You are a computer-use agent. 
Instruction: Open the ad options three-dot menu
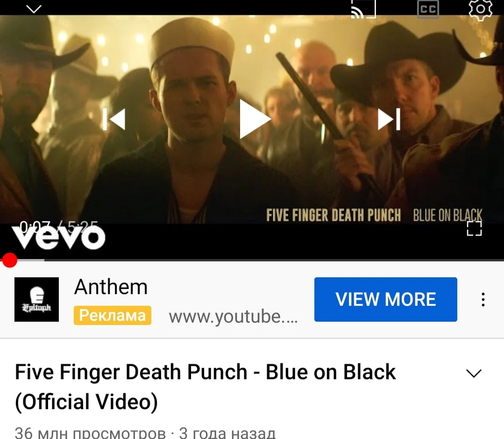click(483, 299)
